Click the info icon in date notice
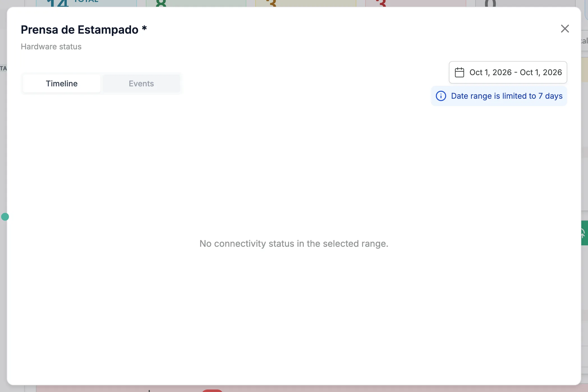 click(441, 96)
